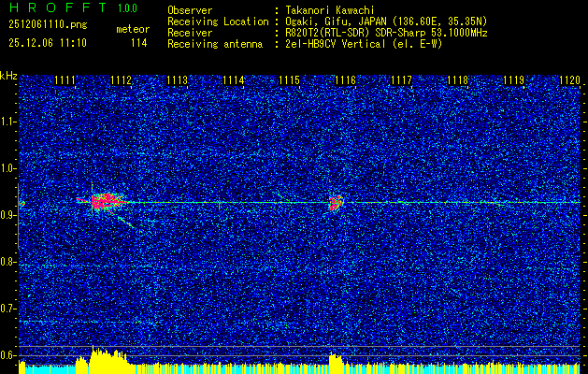Viewport: 588px width, 374px height.
Task: Click the 1.0 kHz frequency axis label
Action: coord(7,168)
